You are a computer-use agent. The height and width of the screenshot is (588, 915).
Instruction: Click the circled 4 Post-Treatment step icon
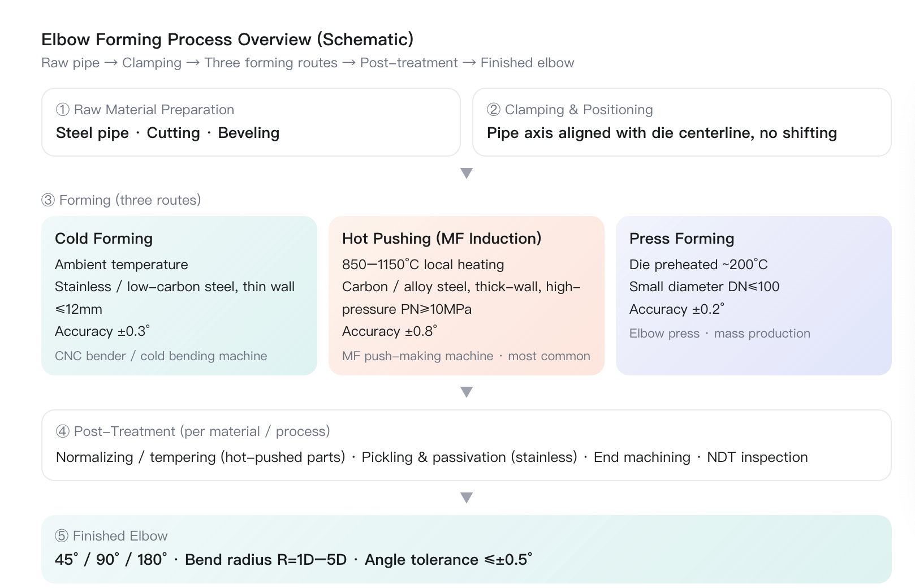tap(62, 431)
